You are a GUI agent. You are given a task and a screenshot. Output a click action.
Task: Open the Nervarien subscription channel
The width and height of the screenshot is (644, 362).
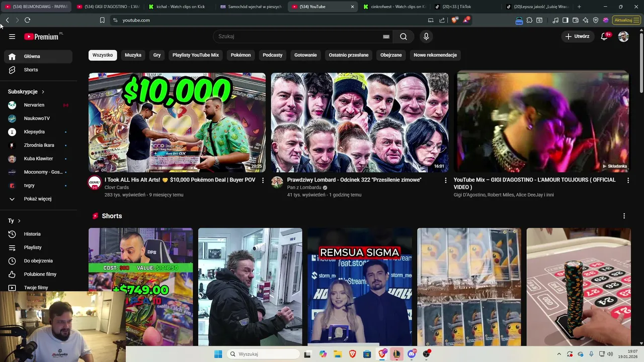(38, 105)
